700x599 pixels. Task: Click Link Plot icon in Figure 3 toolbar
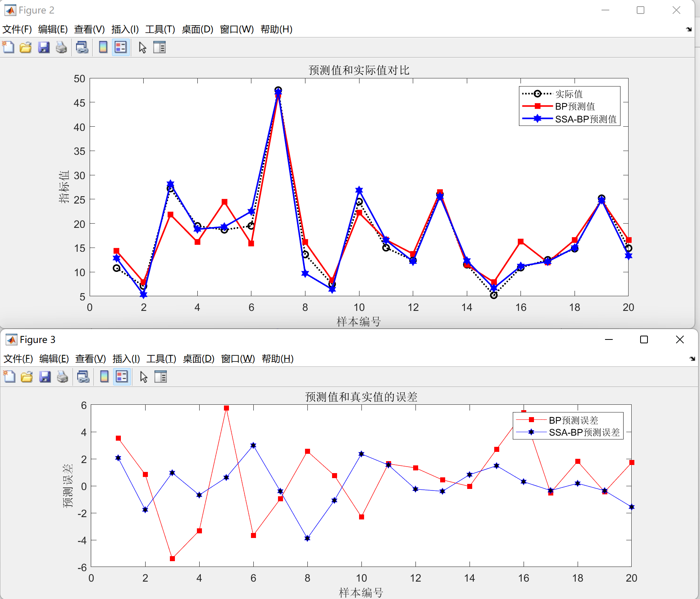click(83, 377)
